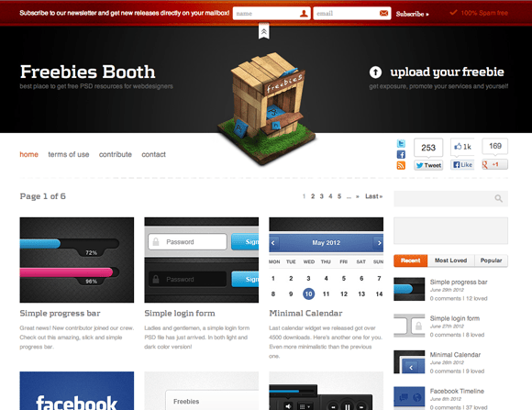The height and width of the screenshot is (410, 532).
Task: Click the search magnifier icon
Action: [498, 198]
